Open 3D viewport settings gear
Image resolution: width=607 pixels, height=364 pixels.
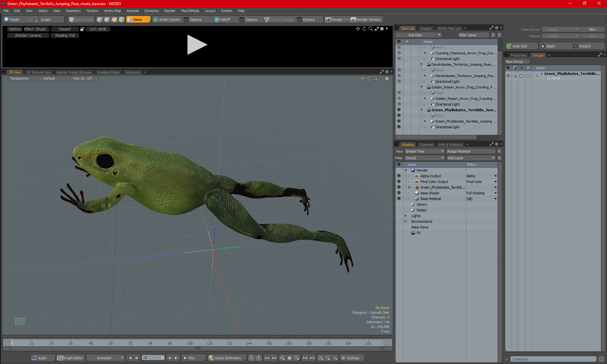[387, 79]
